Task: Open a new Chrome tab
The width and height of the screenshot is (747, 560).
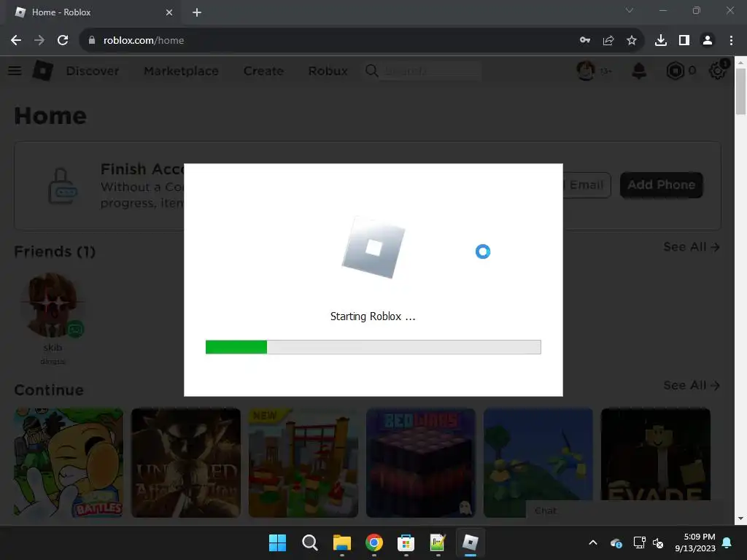Action: coord(197,12)
